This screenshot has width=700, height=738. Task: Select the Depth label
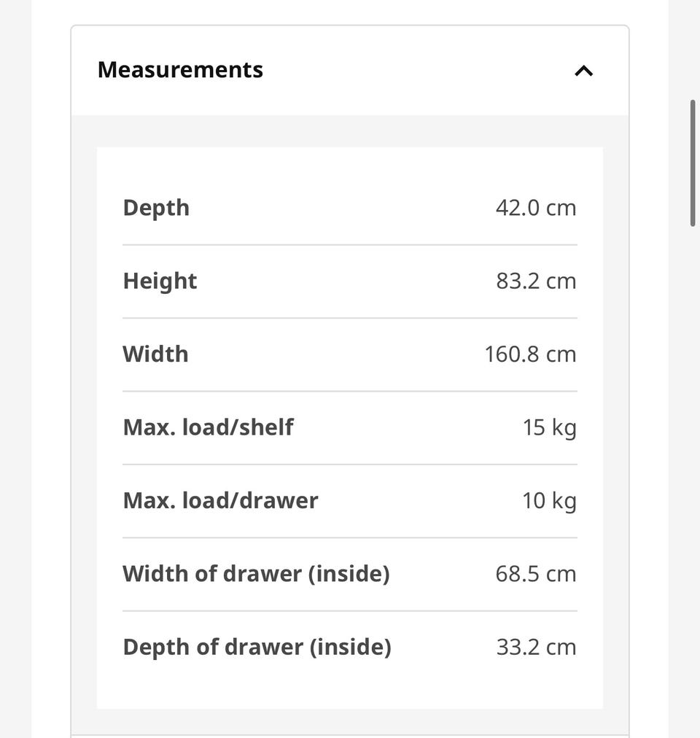click(156, 208)
